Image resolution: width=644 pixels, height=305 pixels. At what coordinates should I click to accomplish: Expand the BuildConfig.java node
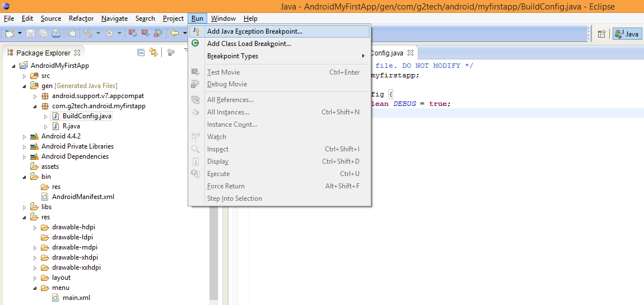pos(45,117)
